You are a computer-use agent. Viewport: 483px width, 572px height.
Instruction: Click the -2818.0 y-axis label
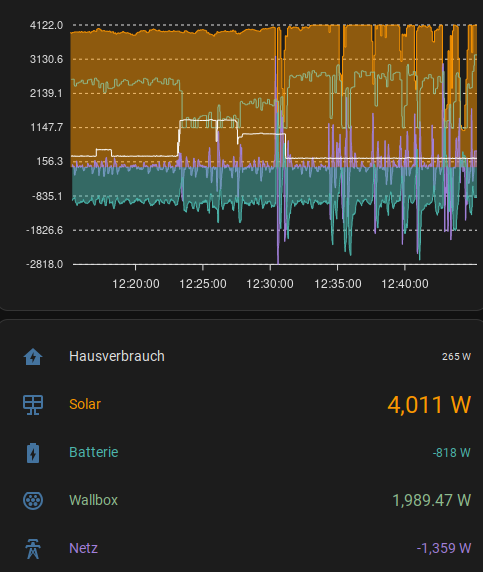click(45, 264)
